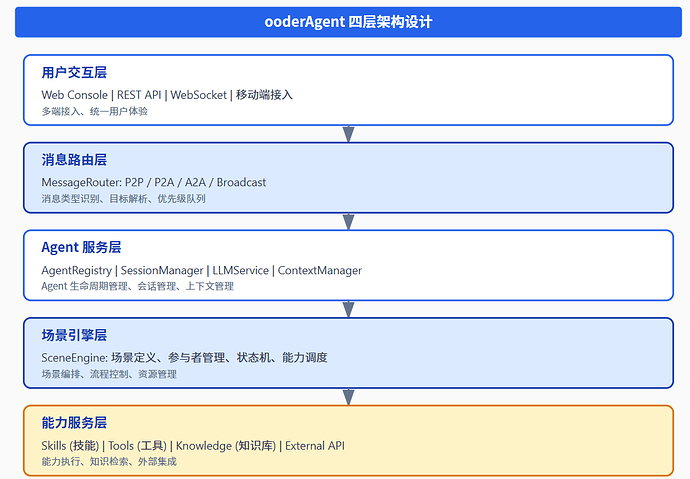Select the Agent 服务层 heading
The height and width of the screenshot is (479, 690).
[x=81, y=247]
